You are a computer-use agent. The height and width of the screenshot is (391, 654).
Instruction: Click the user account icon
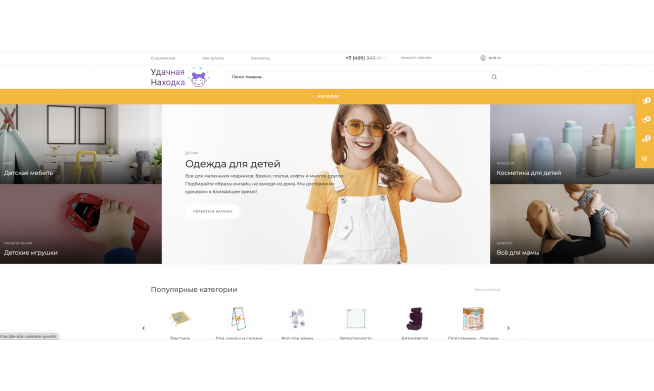pos(483,58)
